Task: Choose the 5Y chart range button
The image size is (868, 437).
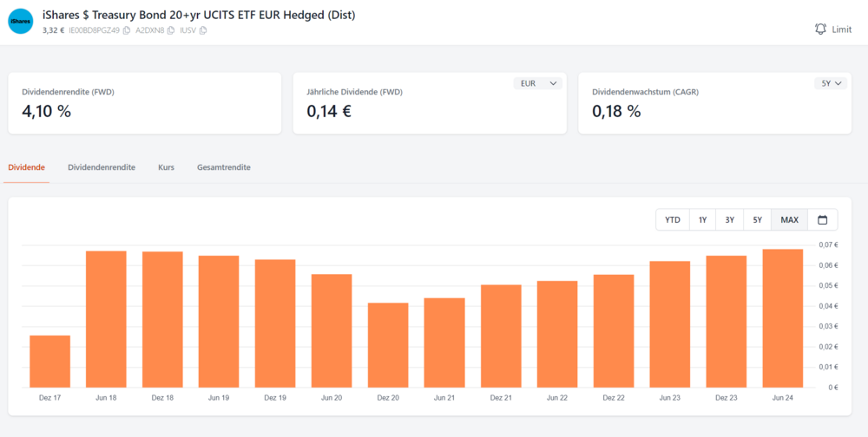Action: [x=758, y=220]
